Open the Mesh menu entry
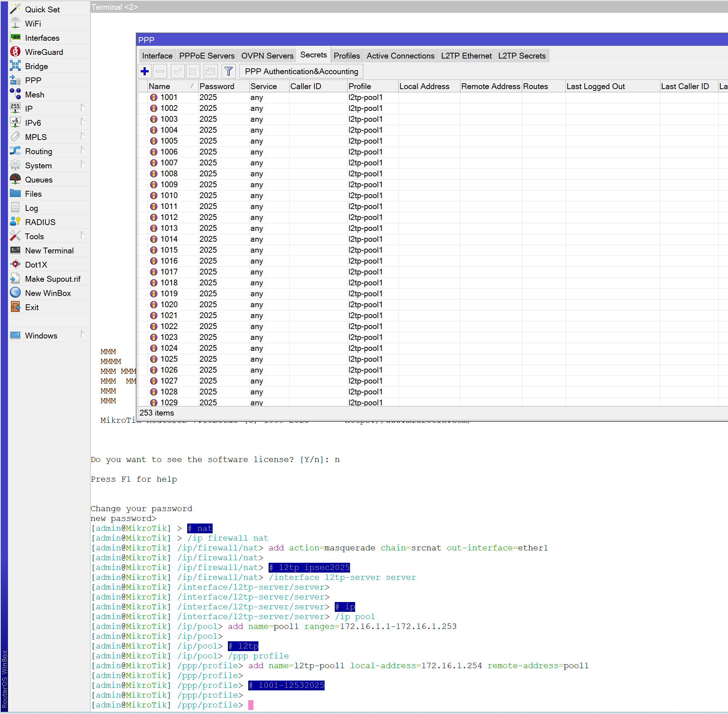This screenshot has width=728, height=714. (49, 95)
